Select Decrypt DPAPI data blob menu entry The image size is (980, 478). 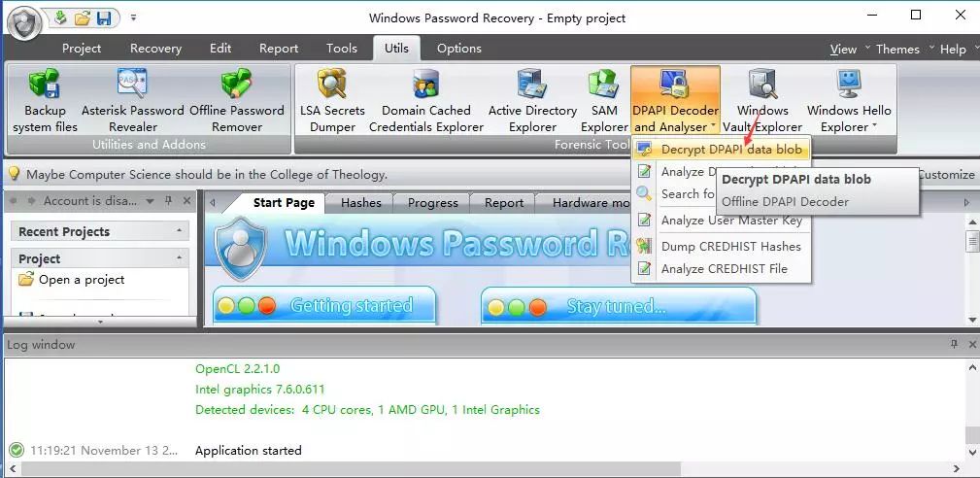click(722, 150)
